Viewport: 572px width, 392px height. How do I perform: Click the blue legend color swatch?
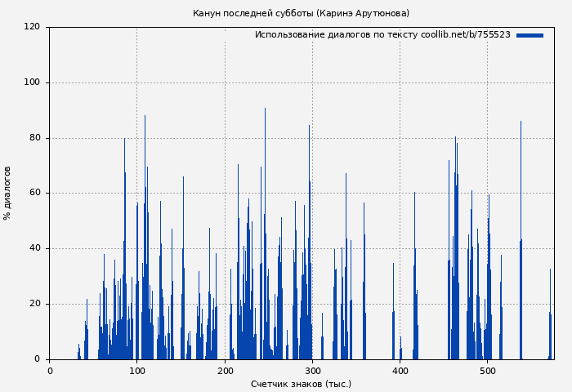tap(530, 35)
